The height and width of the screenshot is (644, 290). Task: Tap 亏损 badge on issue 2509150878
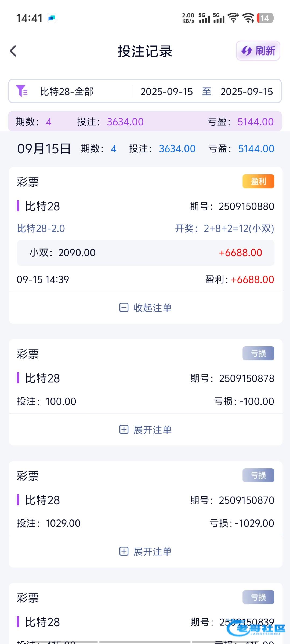coord(258,353)
